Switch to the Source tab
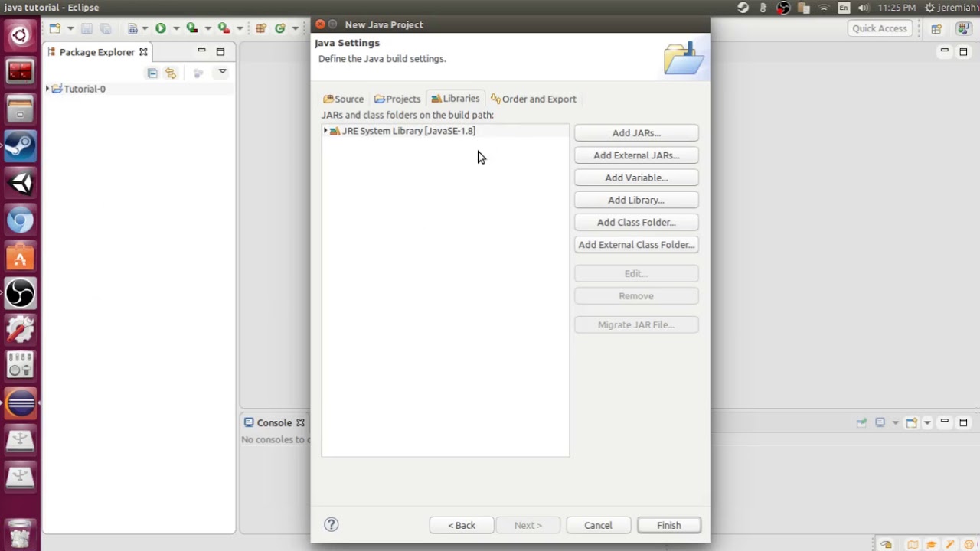This screenshot has height=551, width=980. [x=343, y=99]
